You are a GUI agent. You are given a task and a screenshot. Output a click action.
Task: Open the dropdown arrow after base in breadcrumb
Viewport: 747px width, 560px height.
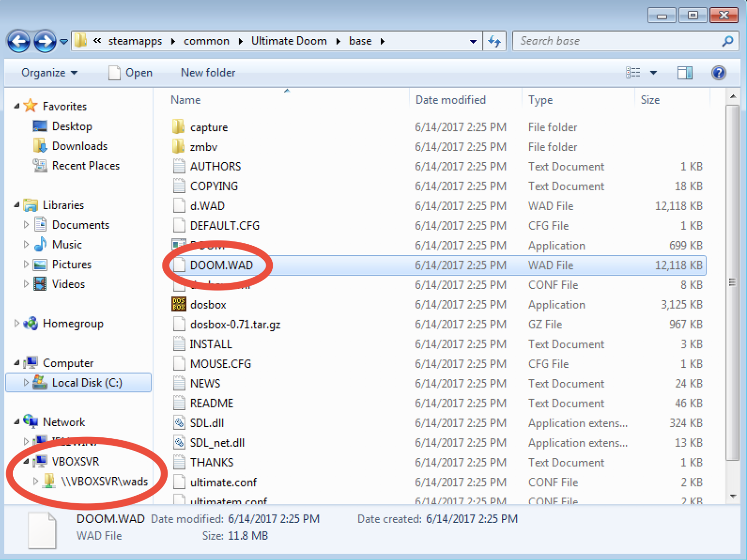(383, 42)
